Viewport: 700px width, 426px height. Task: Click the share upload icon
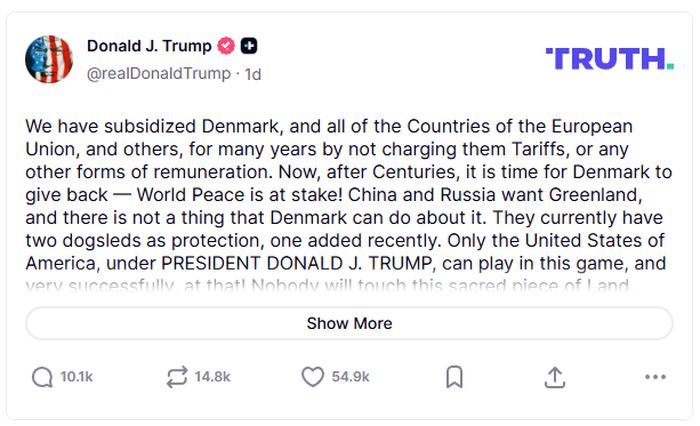(x=555, y=377)
